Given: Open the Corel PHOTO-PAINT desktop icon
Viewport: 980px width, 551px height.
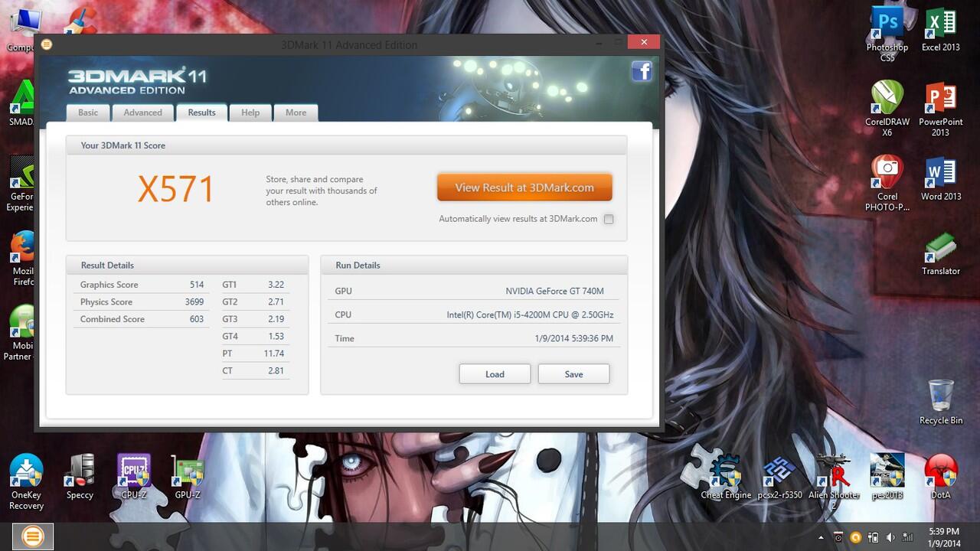Looking at the screenshot, I should (887, 184).
